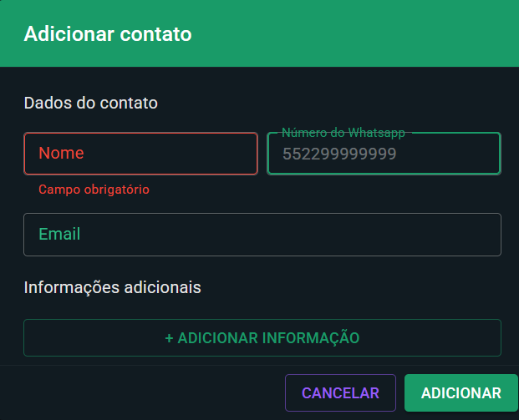Click the "Informações adicionais" heading
Image resolution: width=519 pixels, height=420 pixels.
pyautogui.click(x=113, y=287)
